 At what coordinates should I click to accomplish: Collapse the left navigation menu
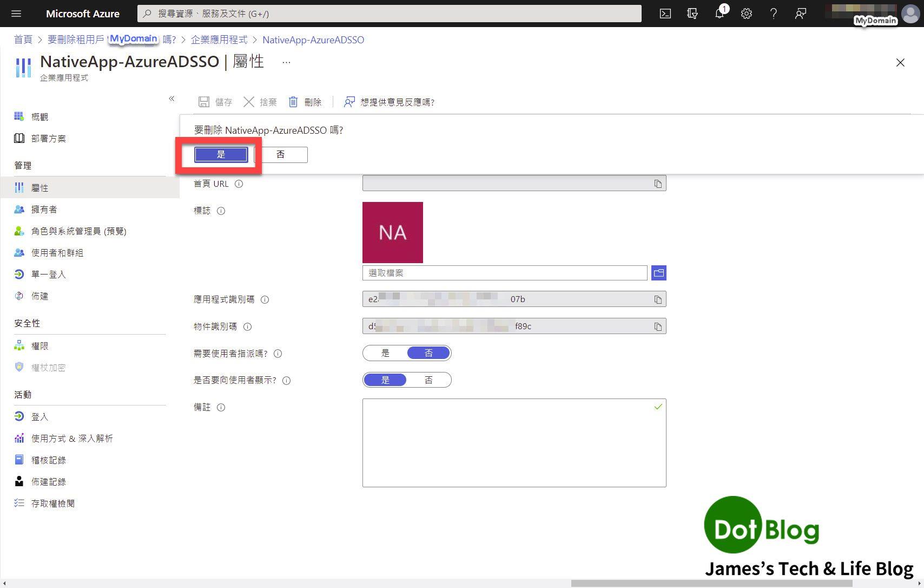(171, 99)
